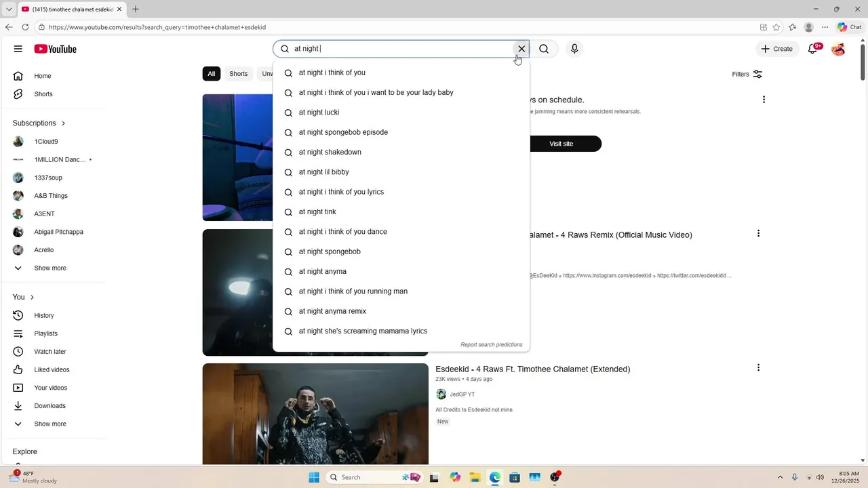Image resolution: width=868 pixels, height=488 pixels.
Task: Select the All filter chip
Action: point(212,74)
